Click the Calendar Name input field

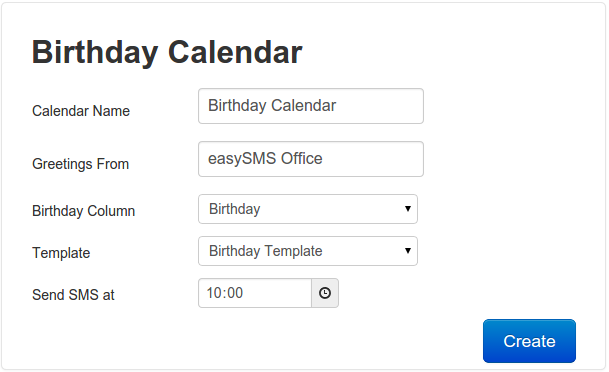point(311,106)
